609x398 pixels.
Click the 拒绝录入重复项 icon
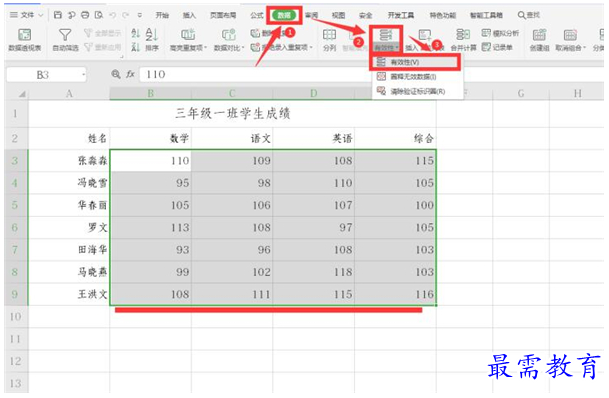tap(255, 47)
